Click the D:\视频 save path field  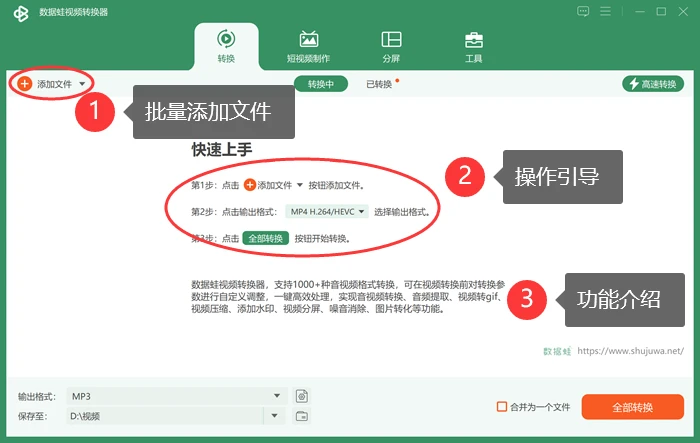[x=165, y=416]
